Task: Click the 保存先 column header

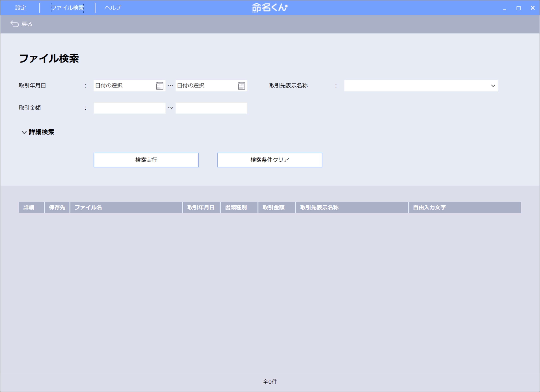Action: coord(57,207)
